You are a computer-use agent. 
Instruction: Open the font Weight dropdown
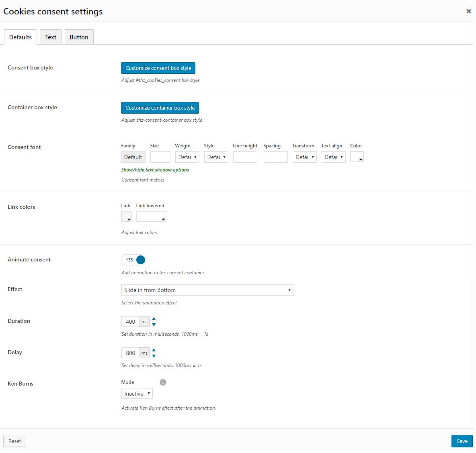187,157
